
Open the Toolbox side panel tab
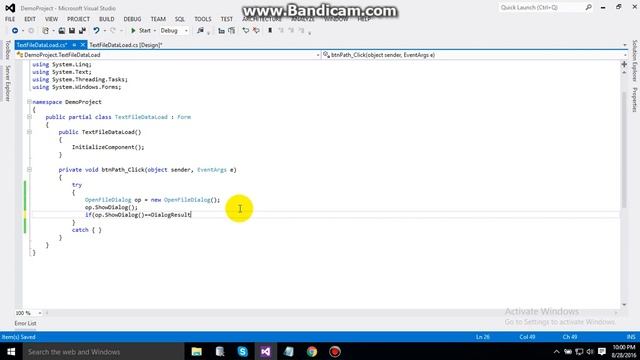coord(7,50)
